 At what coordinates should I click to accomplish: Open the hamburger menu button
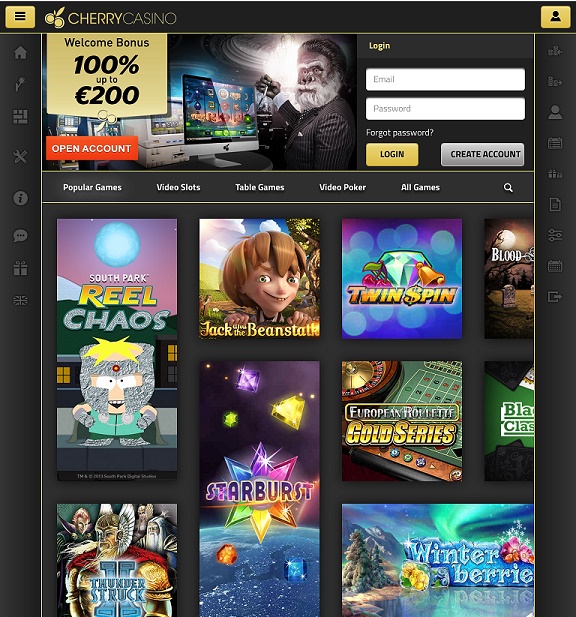coord(20,17)
